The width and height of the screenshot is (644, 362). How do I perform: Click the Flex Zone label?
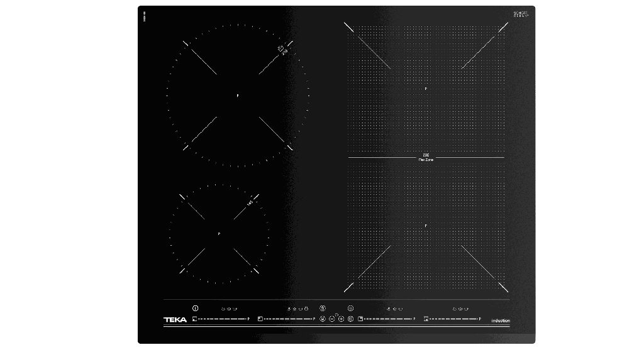pos(426,160)
